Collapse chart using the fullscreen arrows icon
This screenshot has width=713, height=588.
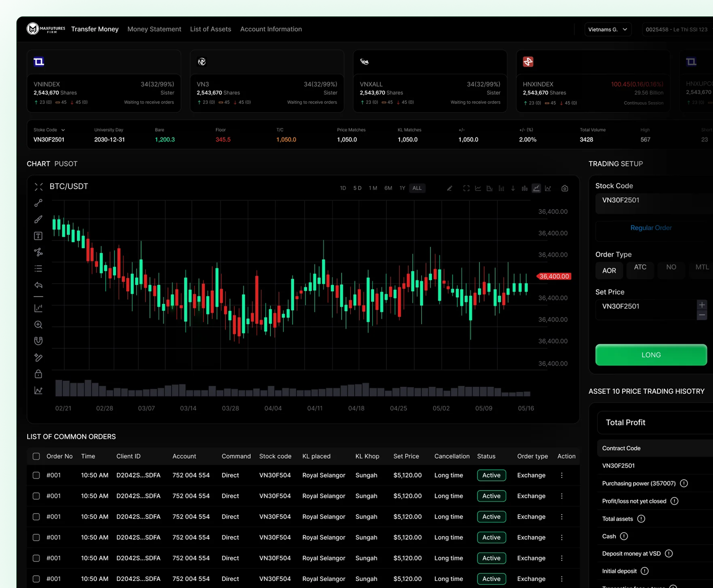click(39, 187)
